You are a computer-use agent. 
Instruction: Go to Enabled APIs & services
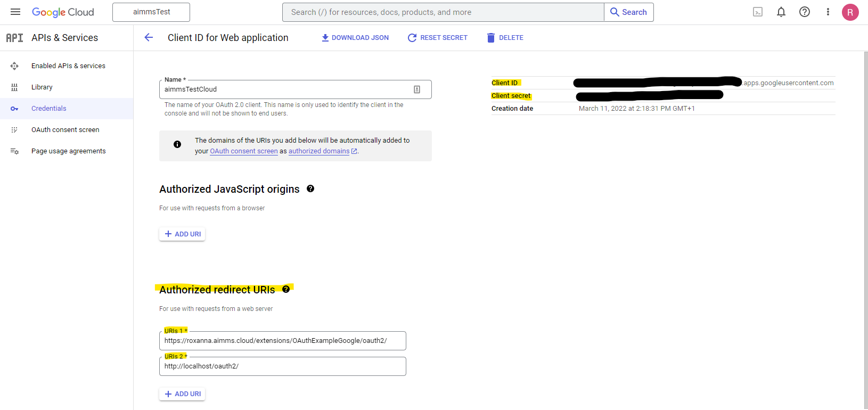tap(67, 66)
